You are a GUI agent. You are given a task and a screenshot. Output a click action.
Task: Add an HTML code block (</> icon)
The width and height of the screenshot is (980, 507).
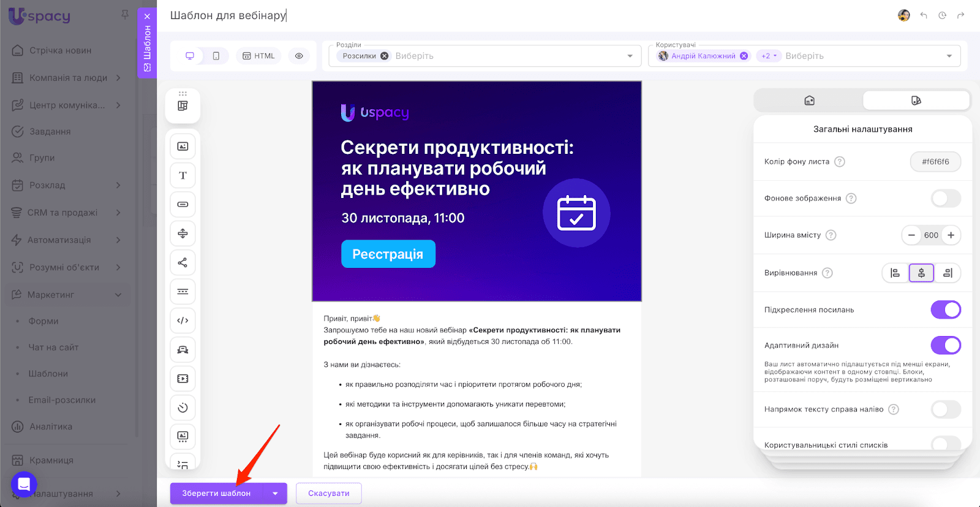[183, 321]
